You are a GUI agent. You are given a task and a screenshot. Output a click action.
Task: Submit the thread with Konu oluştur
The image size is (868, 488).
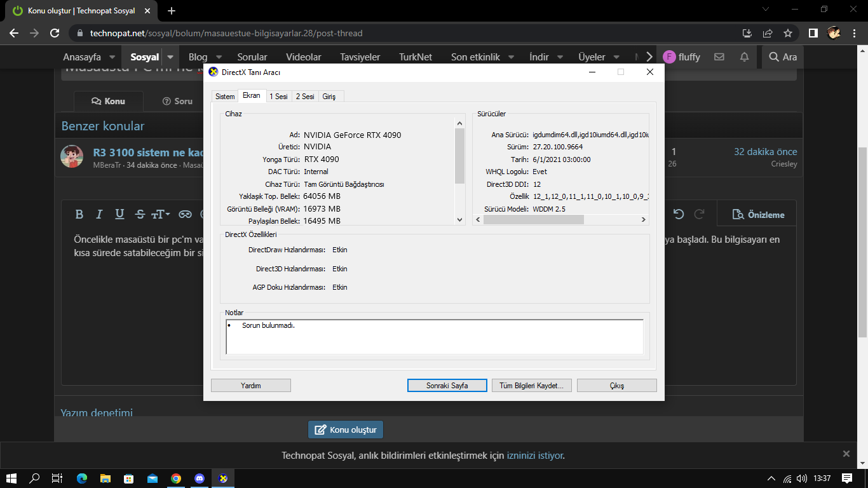pos(346,430)
